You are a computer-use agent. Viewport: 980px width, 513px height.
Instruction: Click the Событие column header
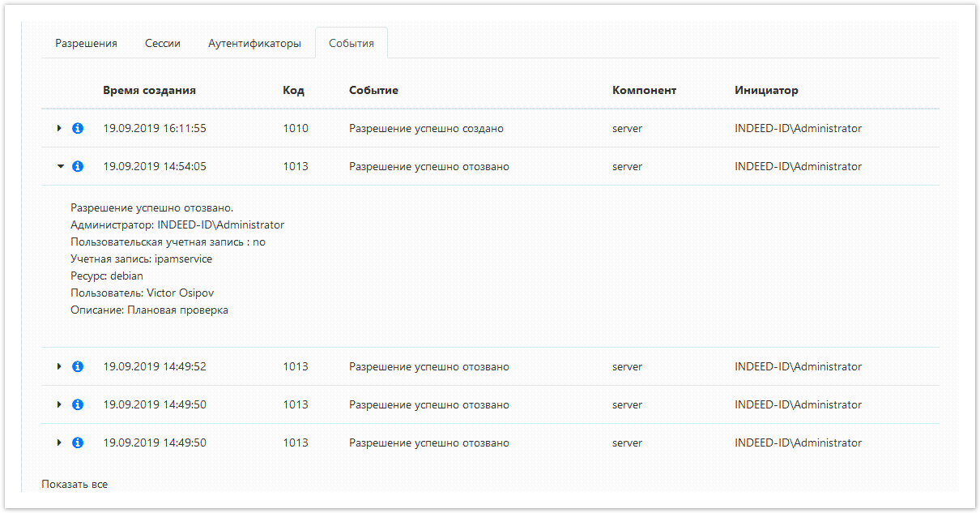tap(373, 90)
